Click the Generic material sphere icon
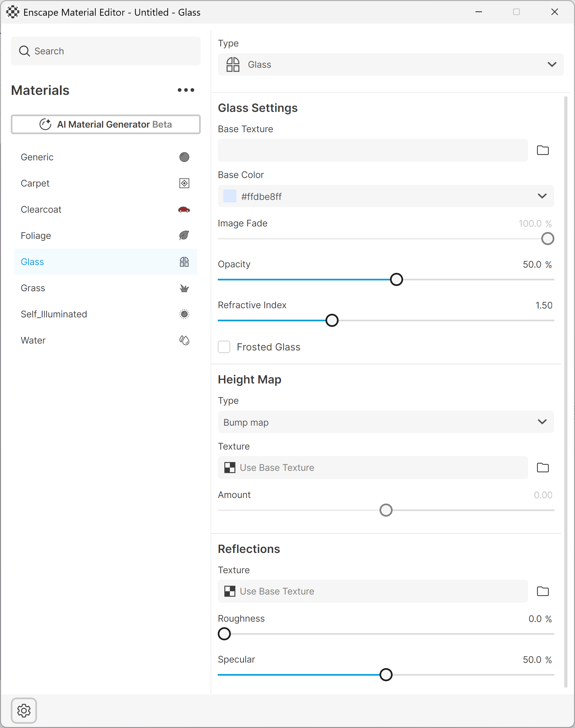 (184, 157)
